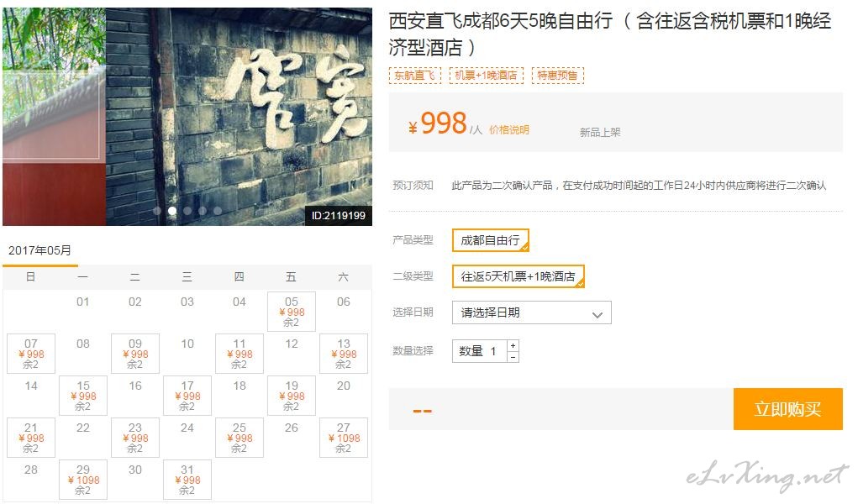Click the quantity input field showing 1

click(480, 351)
